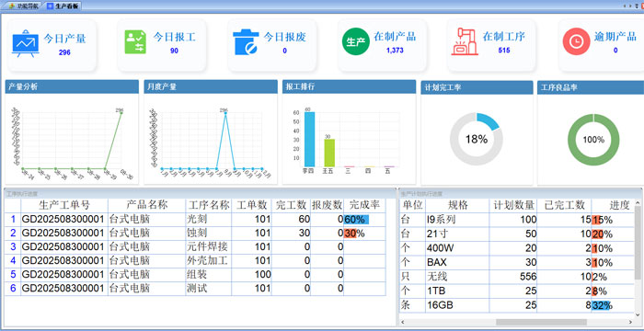Click the 王五 green bar in ranking chart
Image resolution: width=644 pixels, height=331 pixels.
click(x=329, y=153)
